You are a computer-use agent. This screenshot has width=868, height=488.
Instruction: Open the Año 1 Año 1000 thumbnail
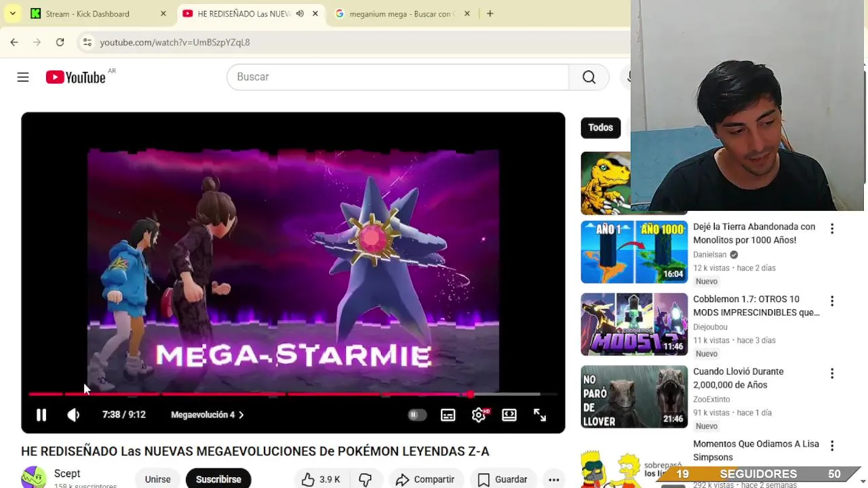point(634,252)
